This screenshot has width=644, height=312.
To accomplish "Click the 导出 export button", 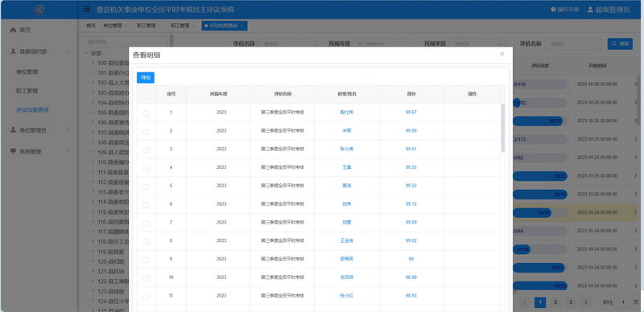I will tap(146, 77).
